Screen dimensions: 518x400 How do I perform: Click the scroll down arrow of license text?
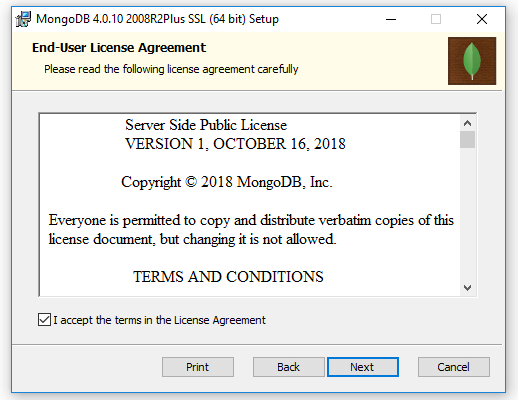click(x=467, y=287)
